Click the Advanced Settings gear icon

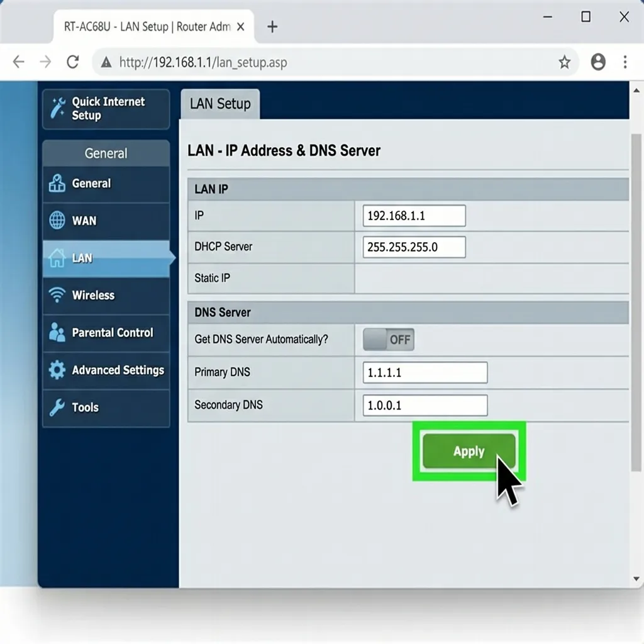point(57,370)
